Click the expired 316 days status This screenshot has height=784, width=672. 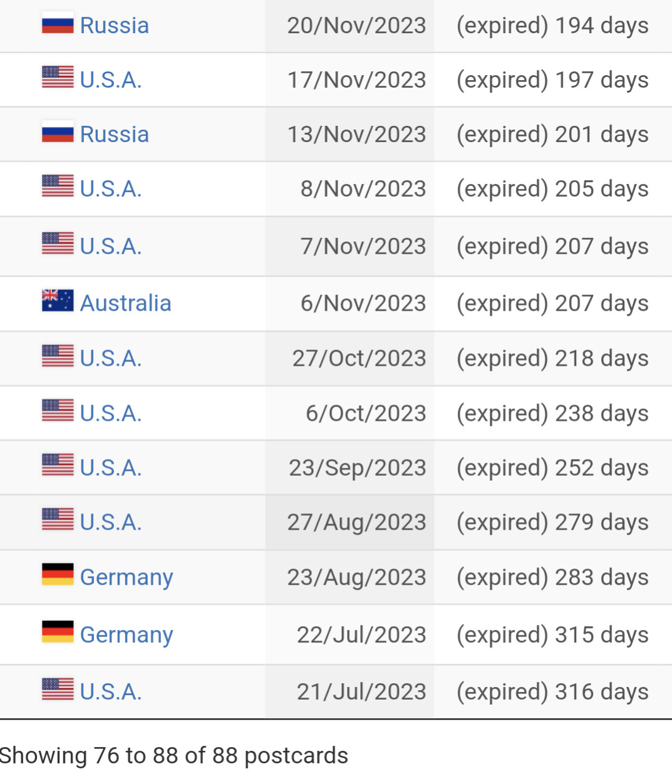click(553, 692)
